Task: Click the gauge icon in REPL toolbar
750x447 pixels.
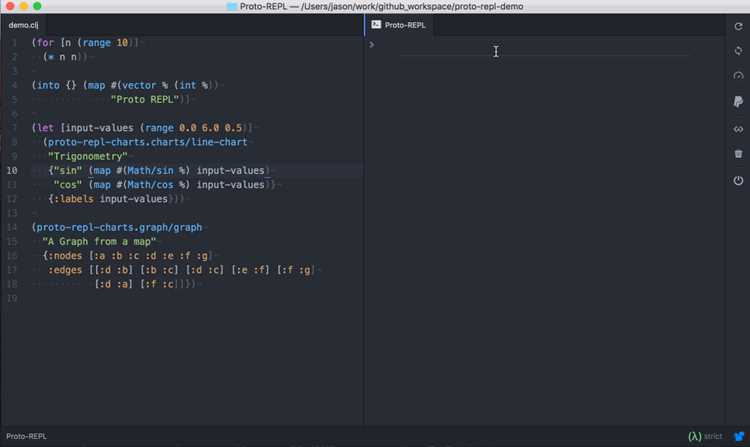Action: tap(739, 76)
